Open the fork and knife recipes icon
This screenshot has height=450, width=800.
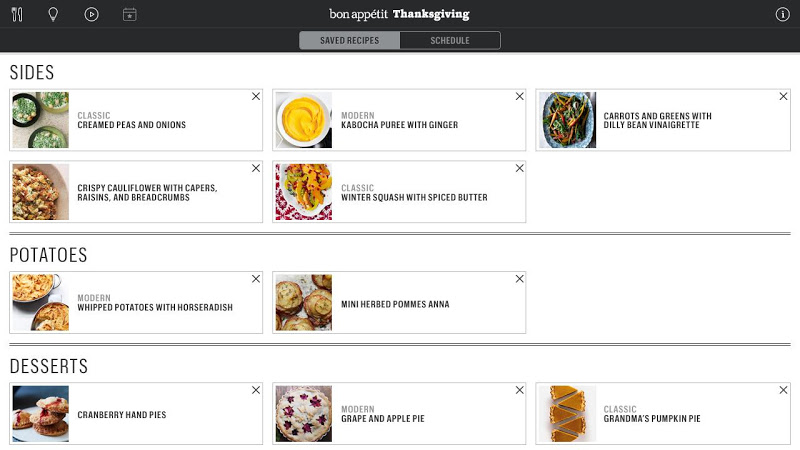click(17, 15)
